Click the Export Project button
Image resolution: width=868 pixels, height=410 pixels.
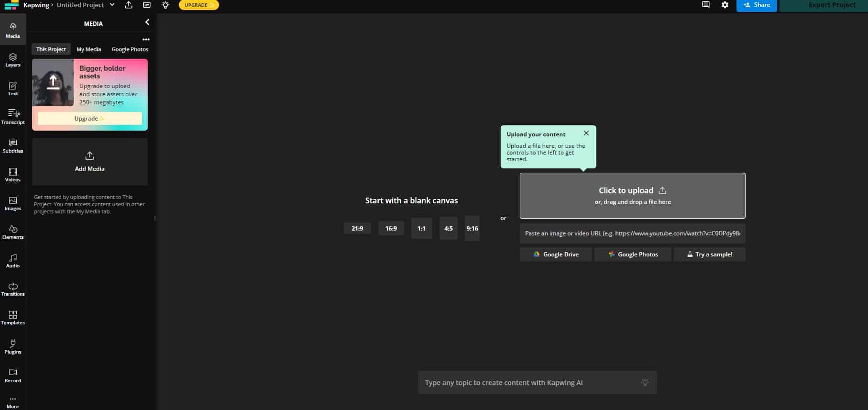pos(824,5)
